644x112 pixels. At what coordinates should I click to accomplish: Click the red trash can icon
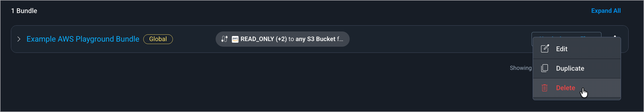tap(544, 88)
